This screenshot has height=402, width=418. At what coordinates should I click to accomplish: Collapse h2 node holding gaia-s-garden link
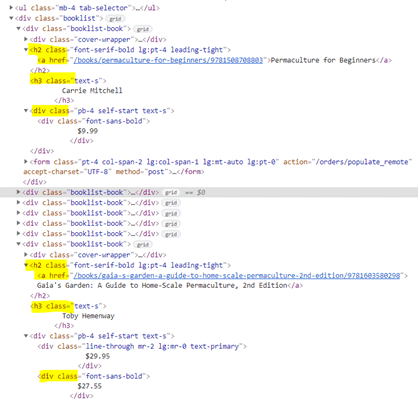(x=26, y=265)
